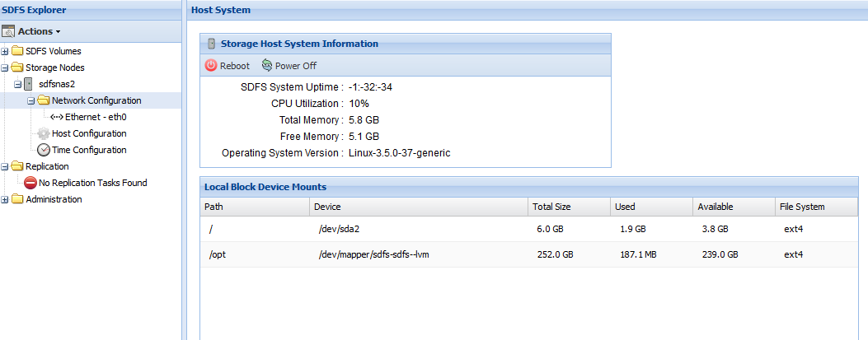Click the Power Off icon
The width and height of the screenshot is (868, 340).
[267, 66]
